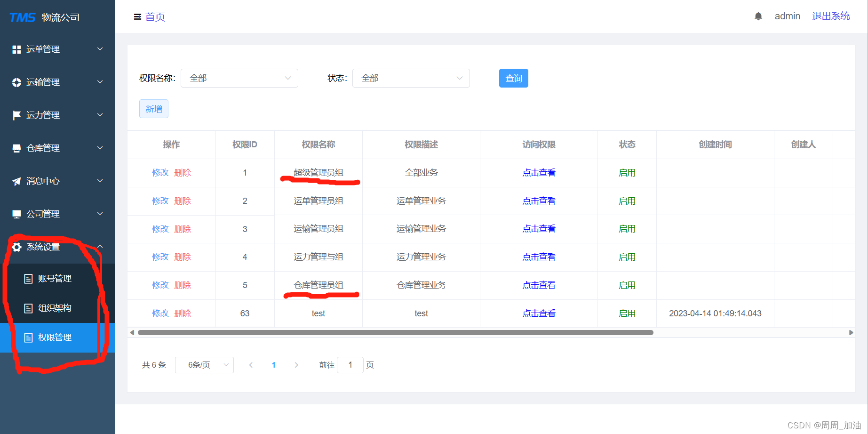Click 修改 for 运力管理与组
868x434 pixels.
(160, 257)
